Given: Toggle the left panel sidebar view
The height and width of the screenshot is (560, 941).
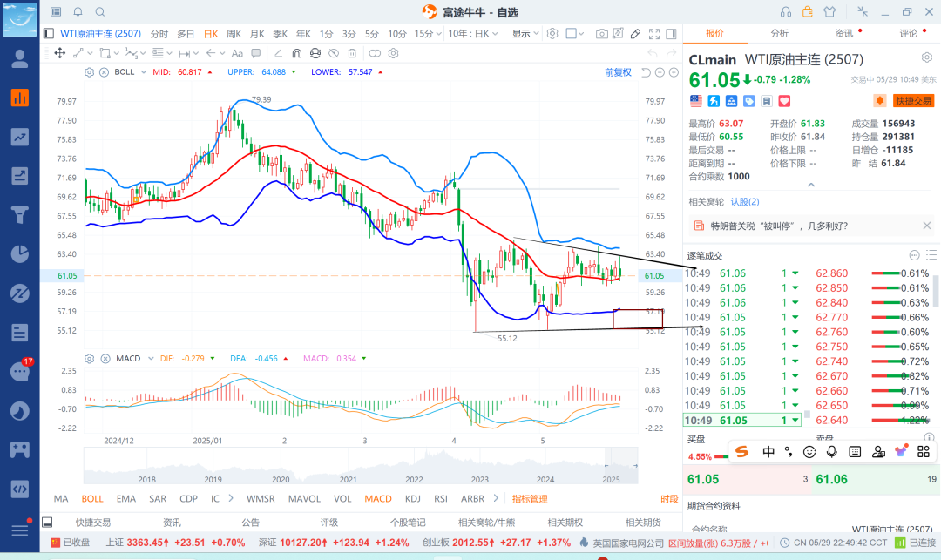Looking at the screenshot, I should coord(49,34).
